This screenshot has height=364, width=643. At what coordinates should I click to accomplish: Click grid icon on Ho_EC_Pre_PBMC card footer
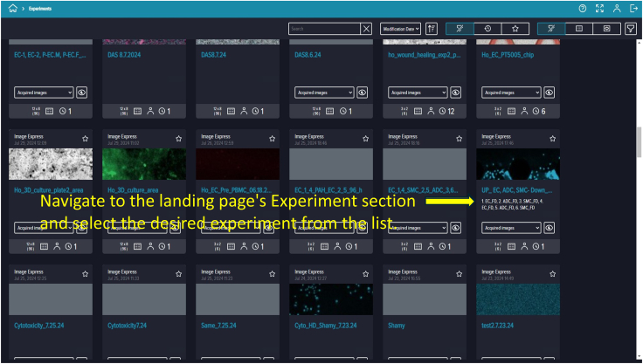[231, 246]
